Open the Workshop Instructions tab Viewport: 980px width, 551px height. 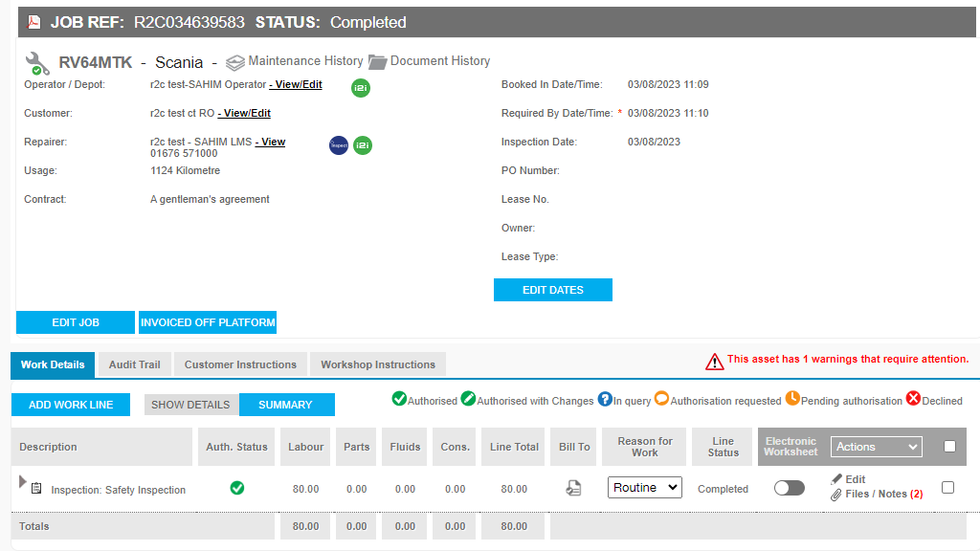(377, 364)
